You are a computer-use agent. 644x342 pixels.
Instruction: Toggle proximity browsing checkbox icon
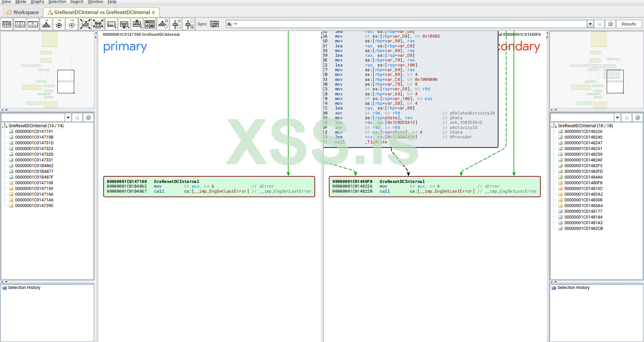pyautogui.click(x=177, y=24)
